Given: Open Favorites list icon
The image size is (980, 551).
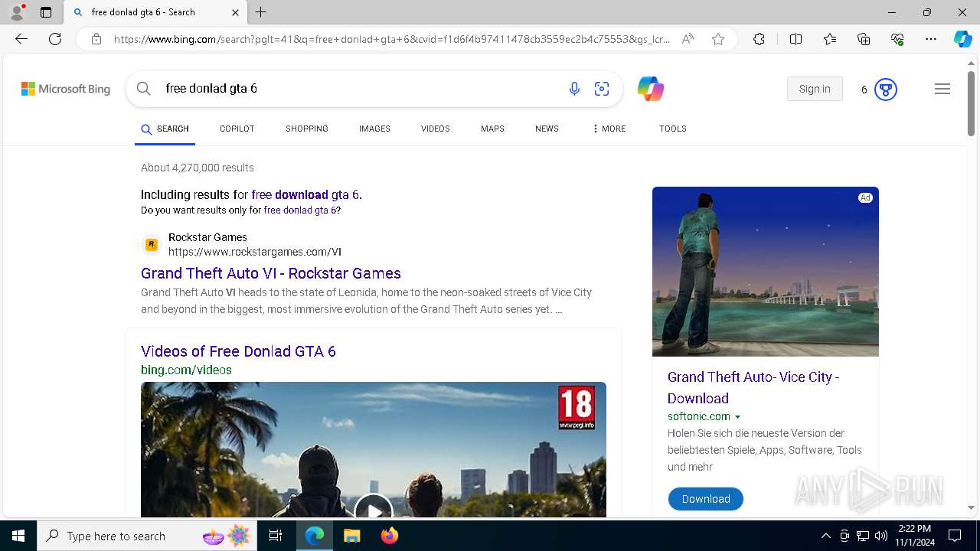Looking at the screenshot, I should pos(830,39).
